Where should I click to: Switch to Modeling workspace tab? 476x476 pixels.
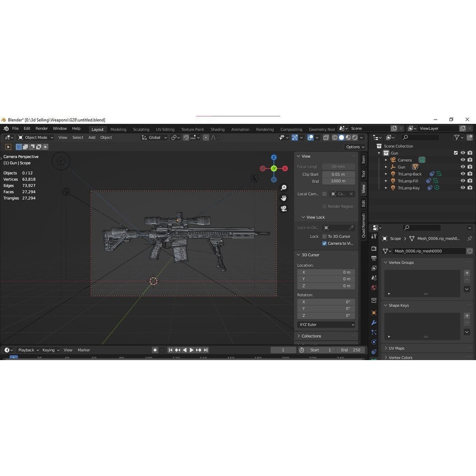pyautogui.click(x=118, y=129)
